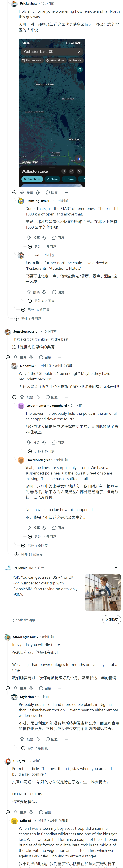Collapse Senselesspassion's comment thread
Screen dimensions: 123x868
pos(8,357)
